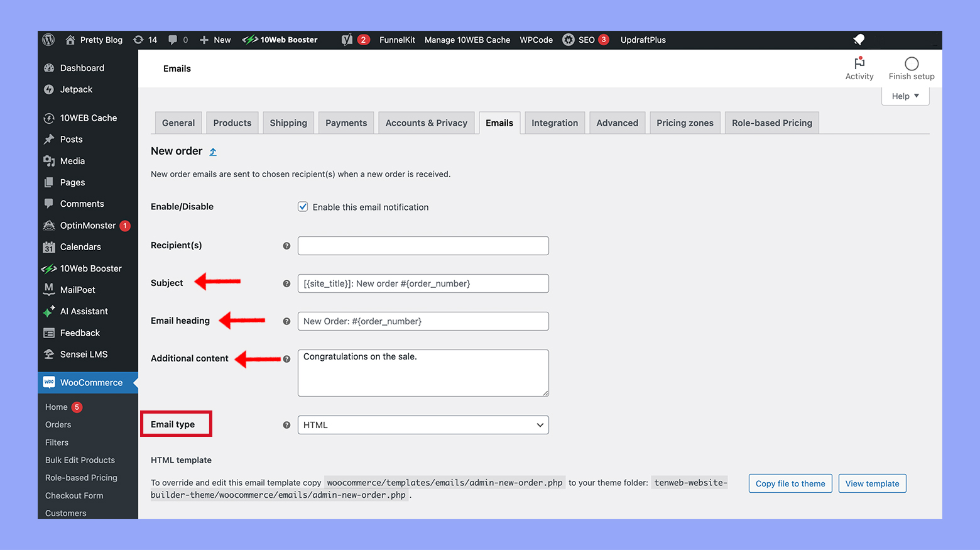Screen dimensions: 980x550
Task: Click the Recipient(s) input field
Action: click(x=422, y=246)
